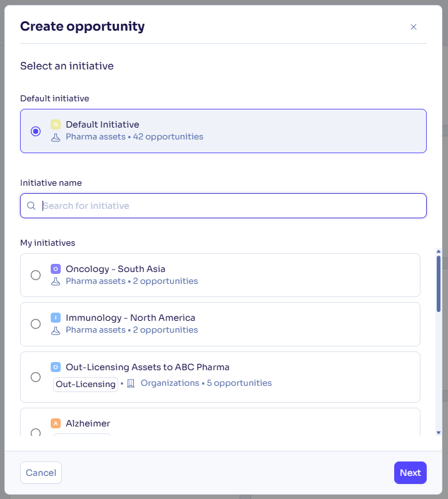Select Out-Licensing Assets to ABC Pharma radio
The height and width of the screenshot is (499, 448).
pyautogui.click(x=36, y=377)
